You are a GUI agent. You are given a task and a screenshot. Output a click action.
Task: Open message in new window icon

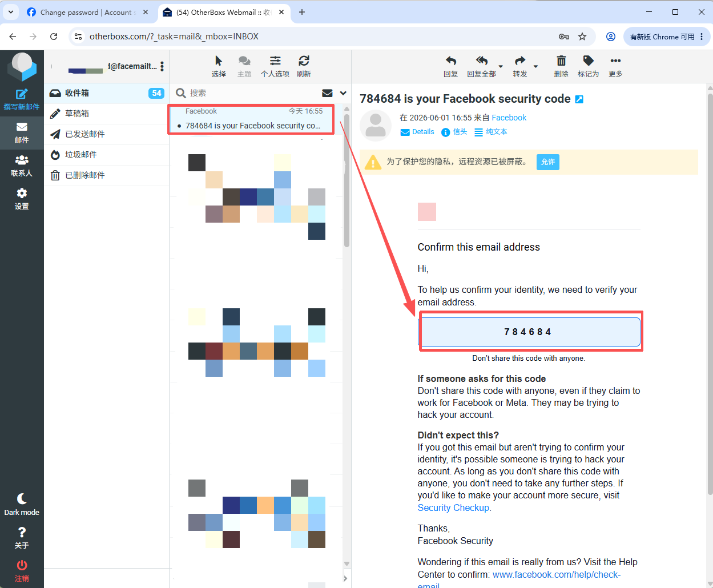579,99
